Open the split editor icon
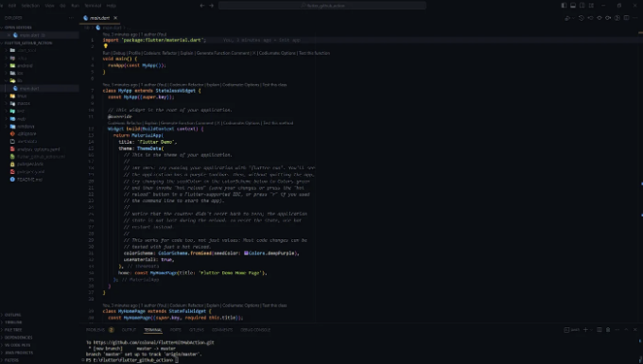 [x=626, y=18]
